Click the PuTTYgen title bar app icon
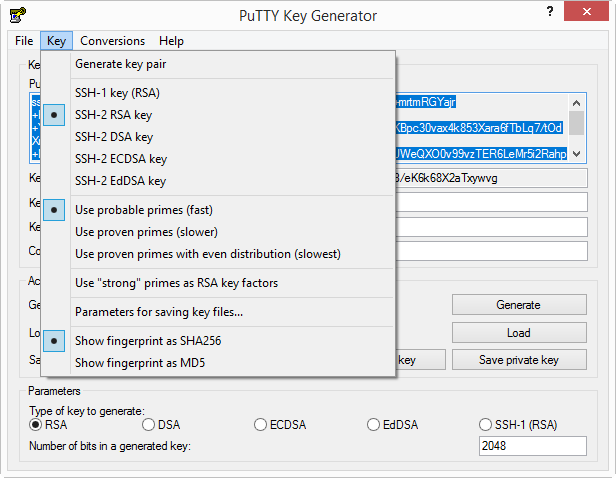The width and height of the screenshot is (616, 478). (17, 15)
